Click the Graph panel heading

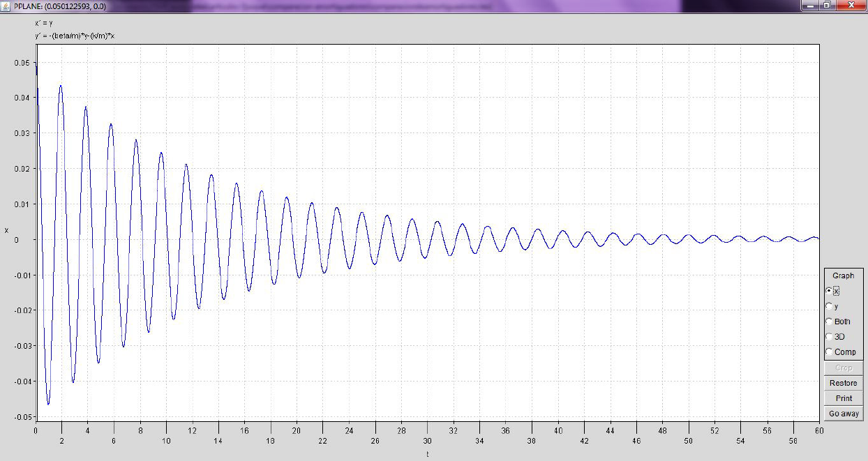[x=843, y=275]
